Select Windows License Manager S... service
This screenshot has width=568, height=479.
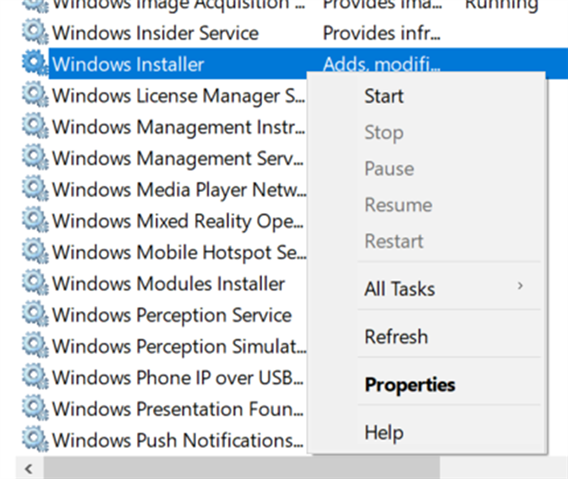click(x=179, y=96)
